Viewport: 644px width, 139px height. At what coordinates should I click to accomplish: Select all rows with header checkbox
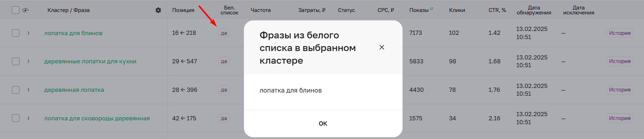[x=16, y=10]
